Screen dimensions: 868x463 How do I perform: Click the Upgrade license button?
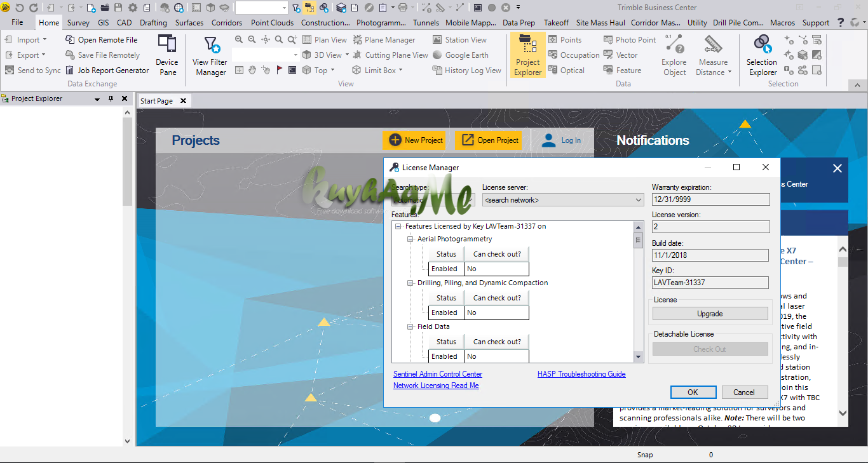[710, 314]
